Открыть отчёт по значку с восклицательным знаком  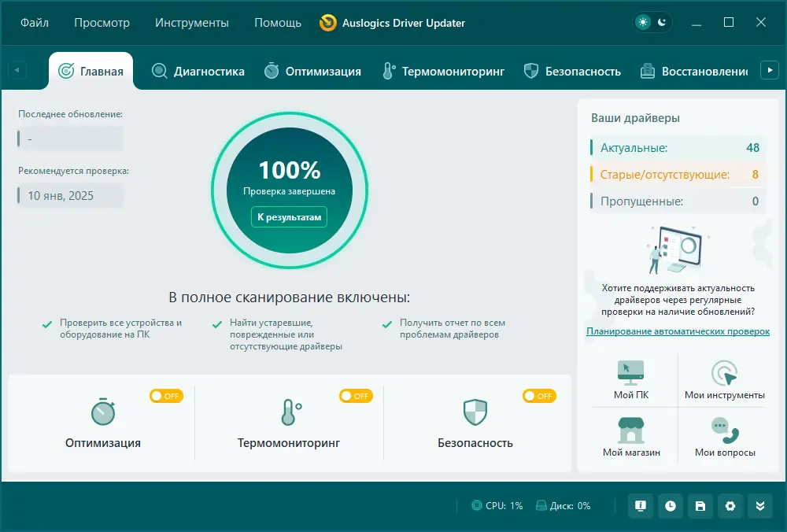coord(641,506)
